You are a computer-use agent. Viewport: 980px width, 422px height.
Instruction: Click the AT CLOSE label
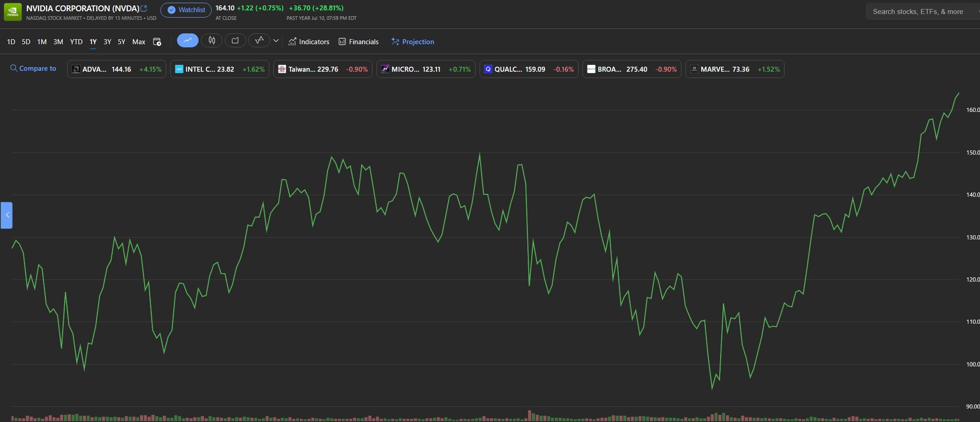(226, 18)
